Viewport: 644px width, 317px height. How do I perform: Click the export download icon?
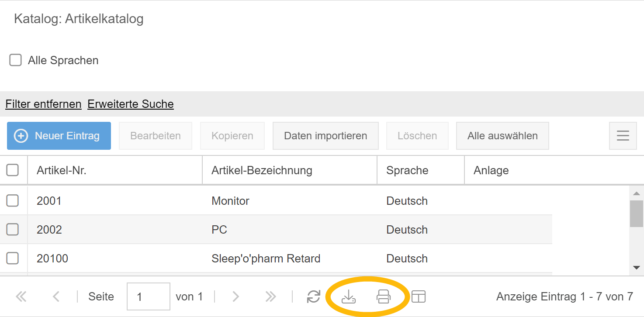(x=348, y=297)
